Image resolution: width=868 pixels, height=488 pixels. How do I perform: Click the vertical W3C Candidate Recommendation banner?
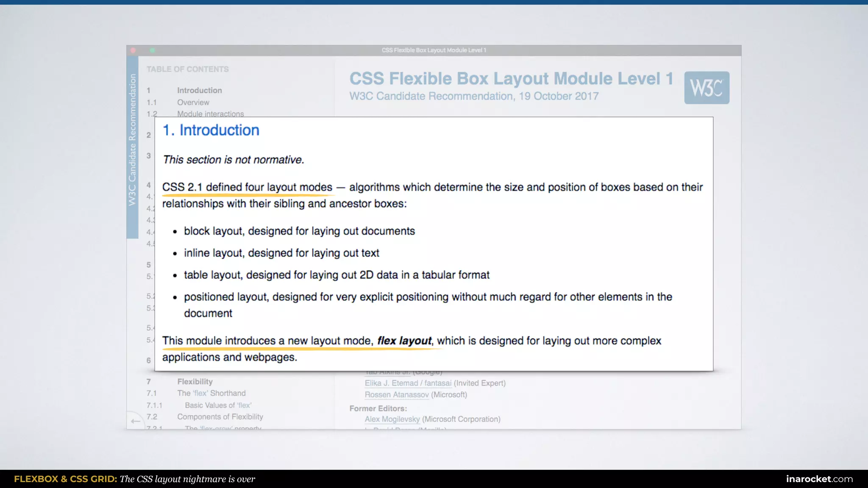pyautogui.click(x=133, y=140)
